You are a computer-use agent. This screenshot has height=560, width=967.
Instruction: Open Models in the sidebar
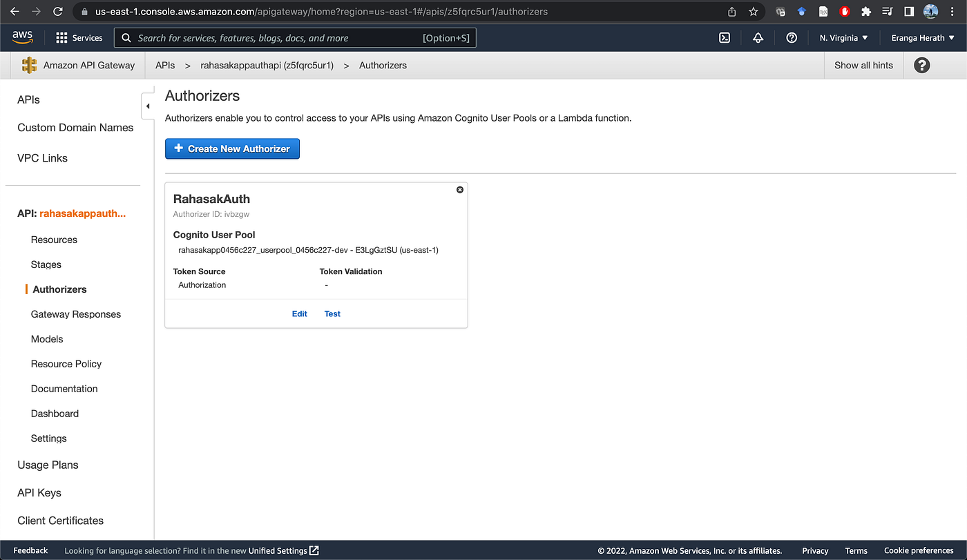47,339
